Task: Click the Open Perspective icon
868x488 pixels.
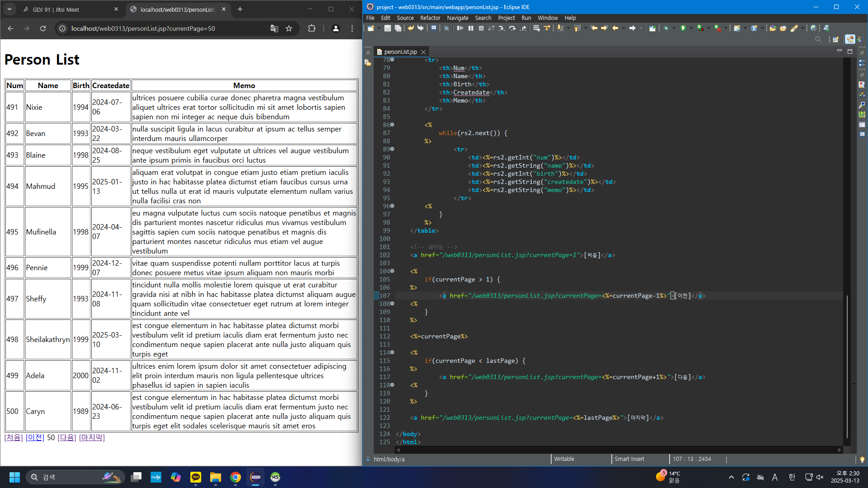Action: [835, 39]
